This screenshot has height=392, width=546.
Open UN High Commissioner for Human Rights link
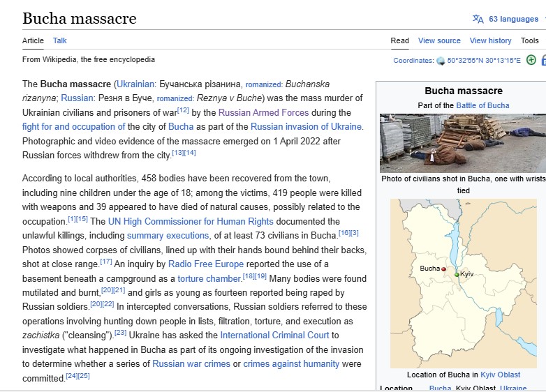pyautogui.click(x=191, y=222)
